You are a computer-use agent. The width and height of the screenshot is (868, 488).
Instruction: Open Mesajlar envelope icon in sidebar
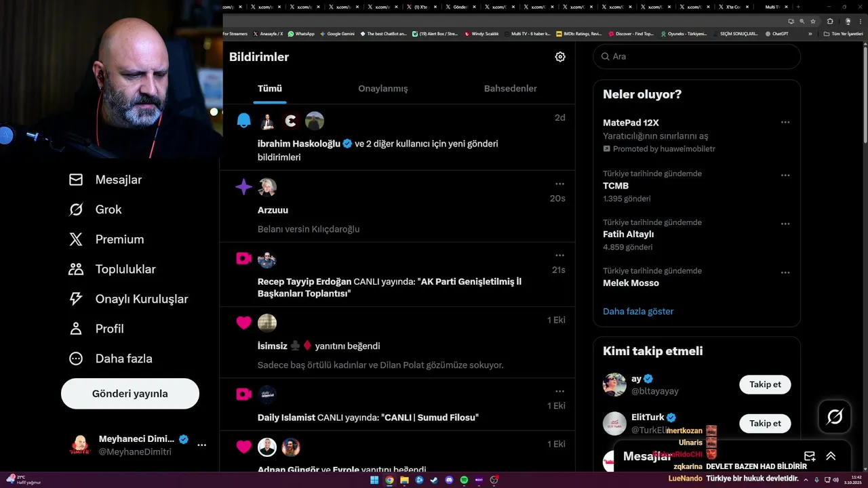pos(76,180)
